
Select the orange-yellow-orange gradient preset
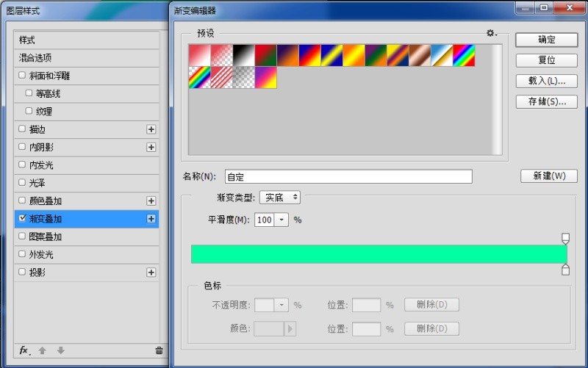coord(354,56)
